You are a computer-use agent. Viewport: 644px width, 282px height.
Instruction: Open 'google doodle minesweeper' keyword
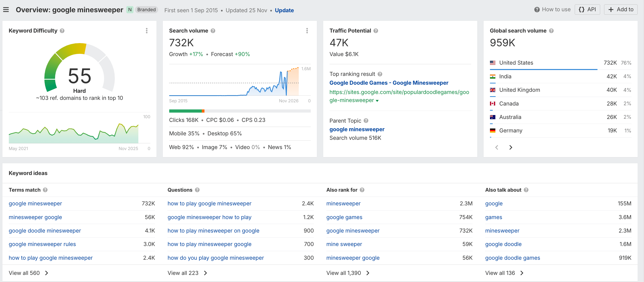tap(45, 231)
